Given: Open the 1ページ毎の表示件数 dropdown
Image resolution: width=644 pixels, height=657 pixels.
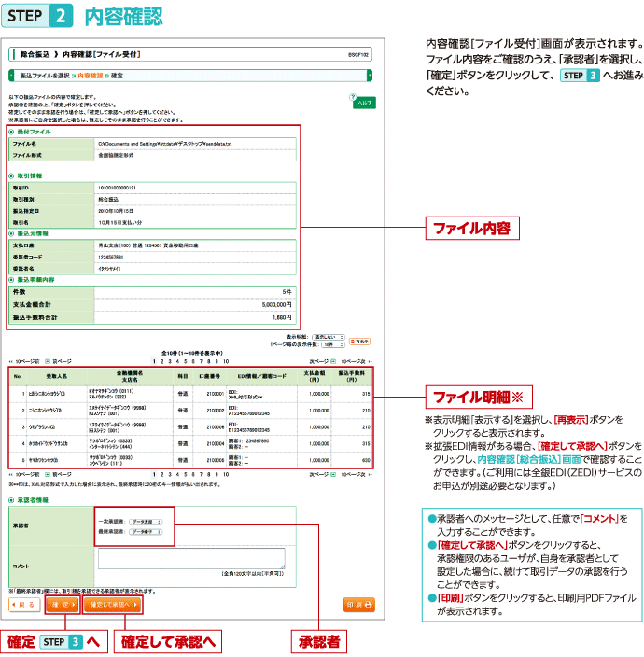Looking at the screenshot, I should click(333, 345).
